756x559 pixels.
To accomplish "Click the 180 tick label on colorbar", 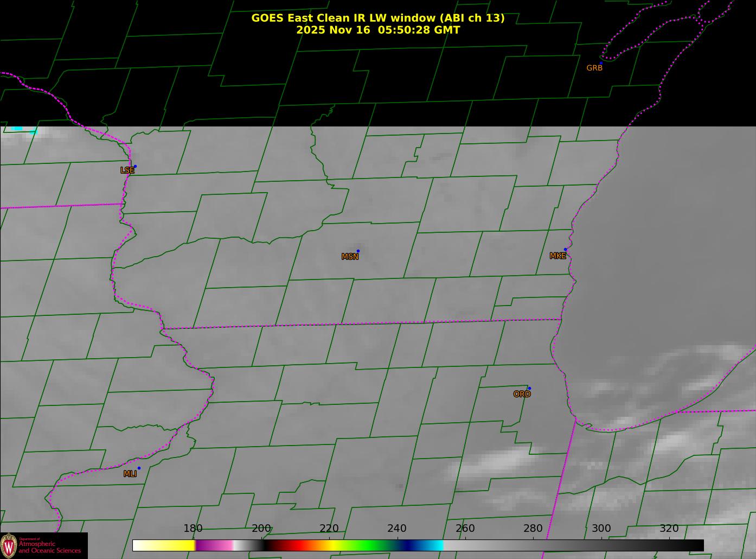I will point(193,529).
